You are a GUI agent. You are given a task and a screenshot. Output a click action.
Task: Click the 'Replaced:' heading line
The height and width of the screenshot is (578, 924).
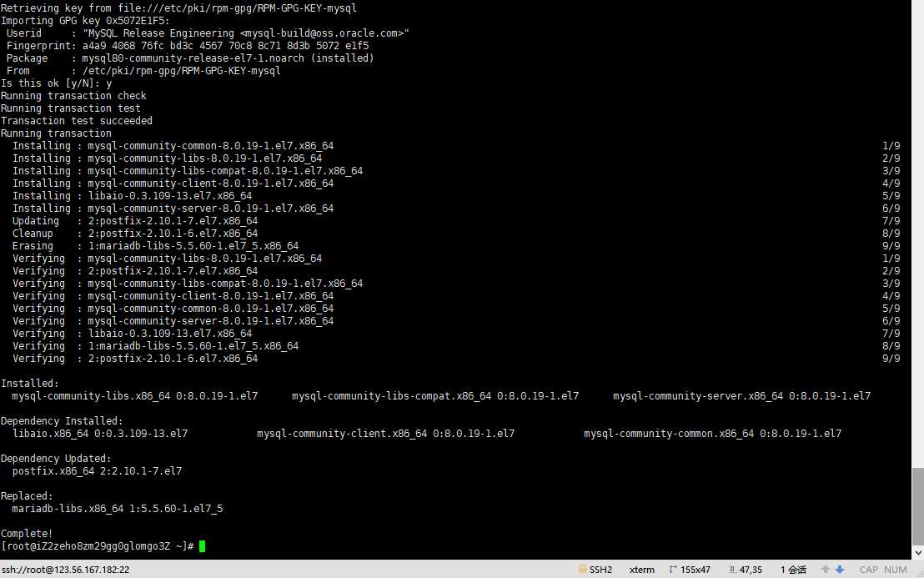click(27, 496)
